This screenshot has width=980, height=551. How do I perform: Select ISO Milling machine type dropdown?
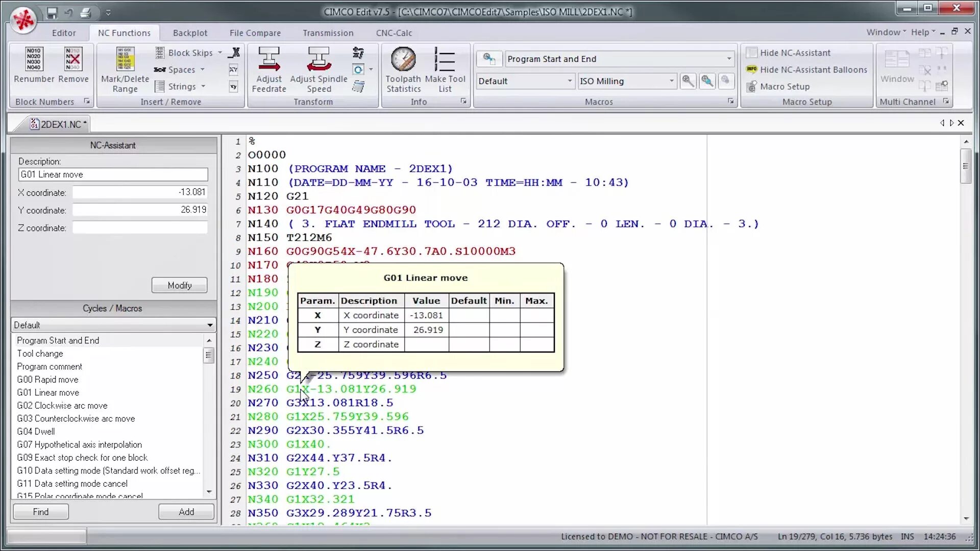(x=625, y=81)
